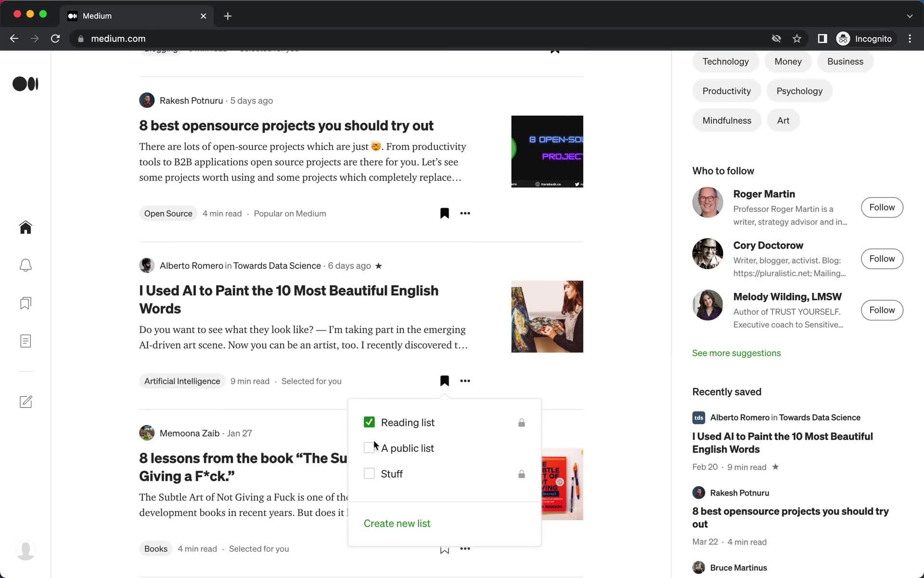Click Create new list

point(397,523)
